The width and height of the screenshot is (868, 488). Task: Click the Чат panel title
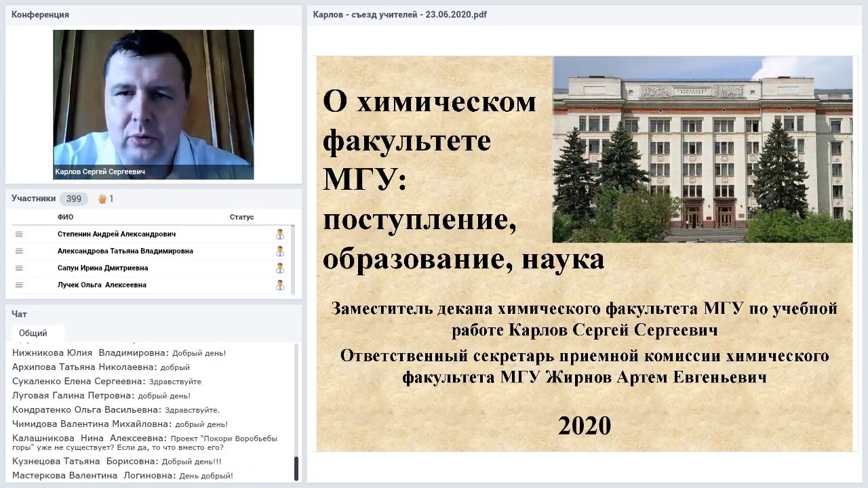coord(19,314)
